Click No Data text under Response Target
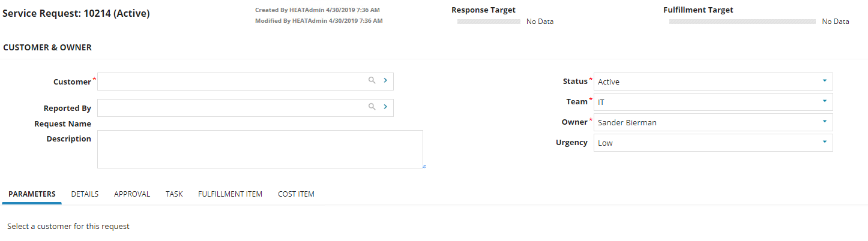The width and height of the screenshot is (868, 241). [540, 22]
